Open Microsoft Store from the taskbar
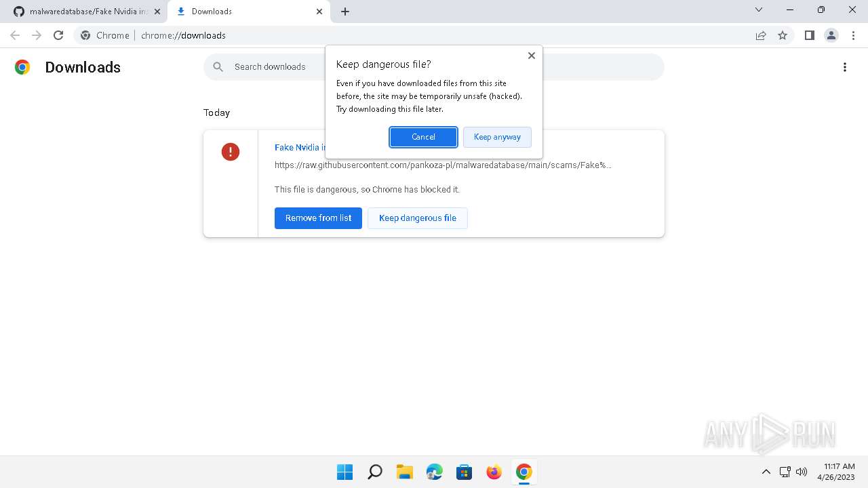 pos(465,472)
